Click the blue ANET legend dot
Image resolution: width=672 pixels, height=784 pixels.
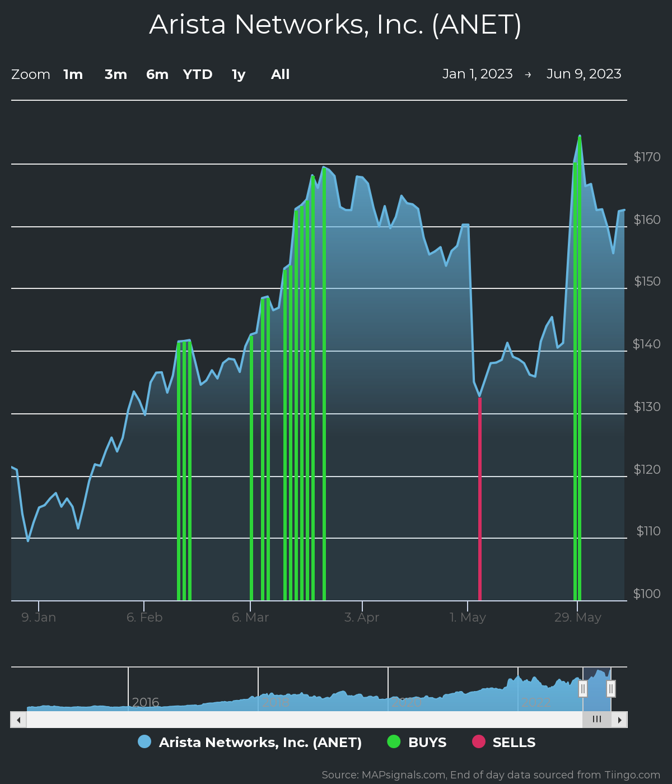(144, 741)
